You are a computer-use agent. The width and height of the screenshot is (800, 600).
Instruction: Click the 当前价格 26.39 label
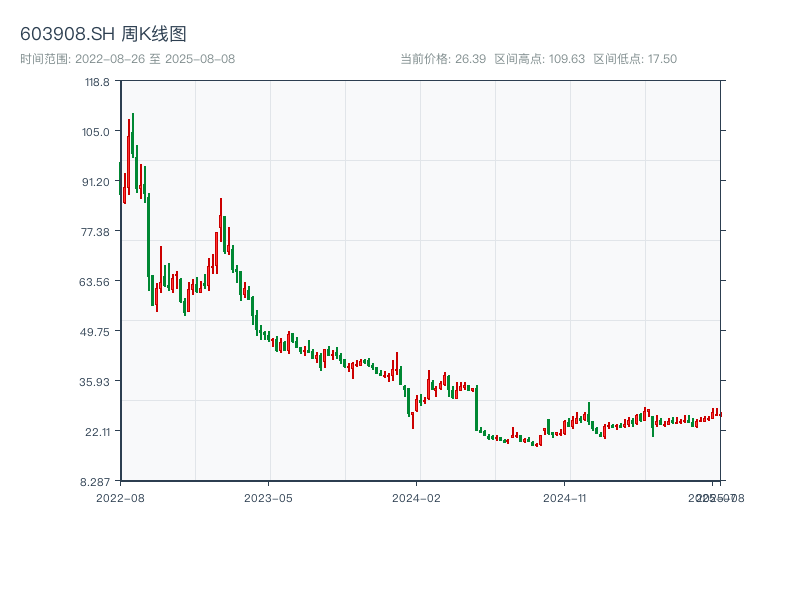point(442,59)
